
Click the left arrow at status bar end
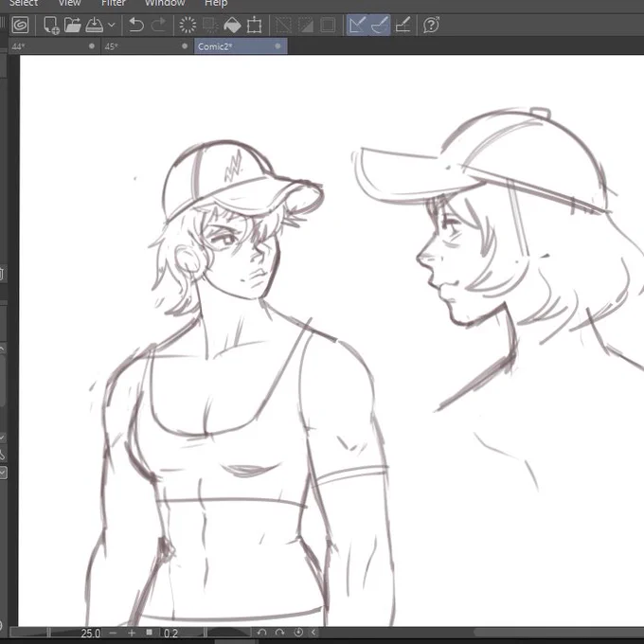(x=313, y=633)
